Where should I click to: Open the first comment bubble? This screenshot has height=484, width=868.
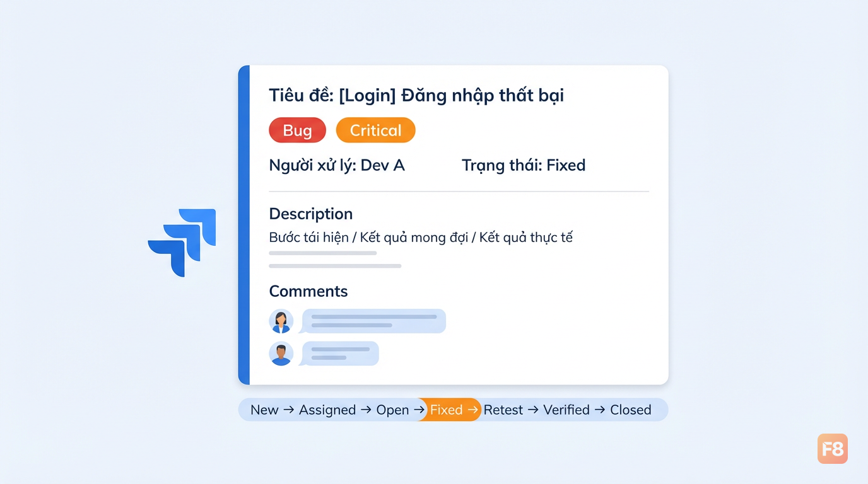373,321
